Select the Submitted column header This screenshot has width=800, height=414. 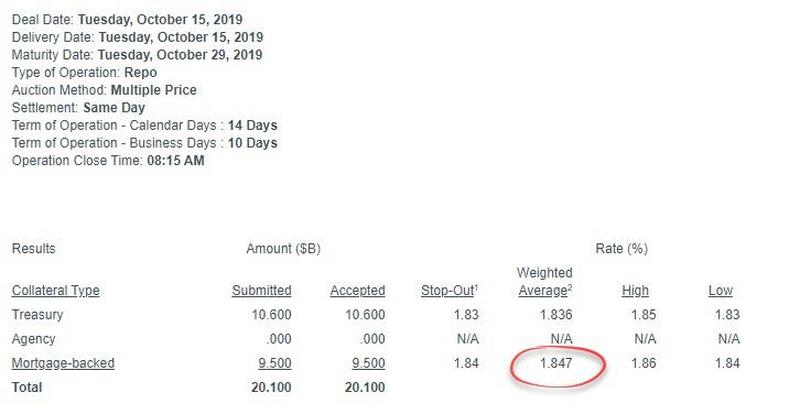point(262,290)
